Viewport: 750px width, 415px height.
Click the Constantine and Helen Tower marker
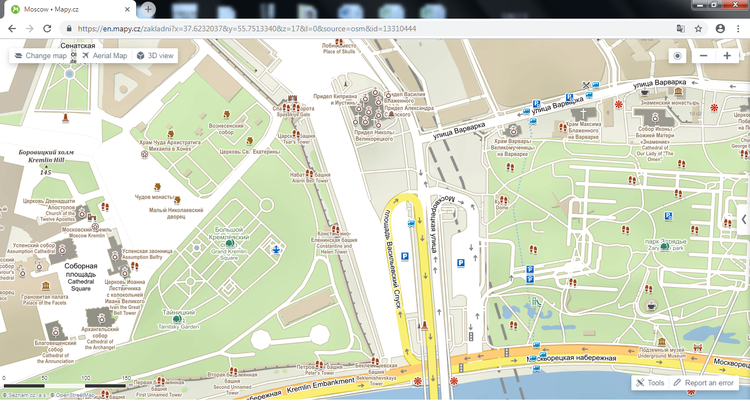pos(335,230)
